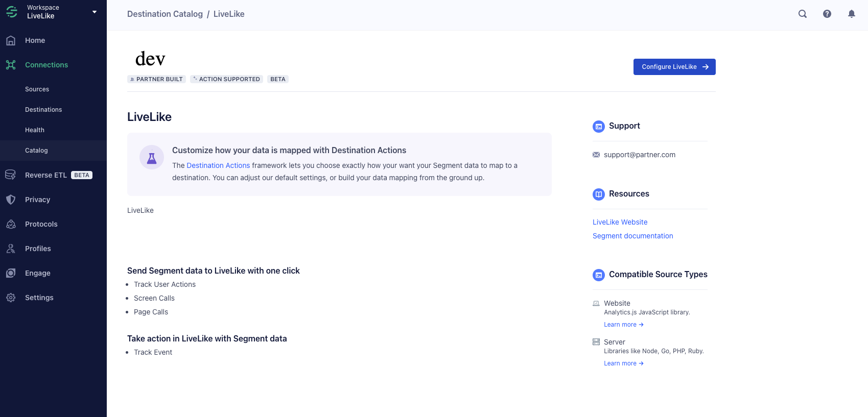Click the Page Calls list item
This screenshot has width=868, height=417.
(x=151, y=312)
